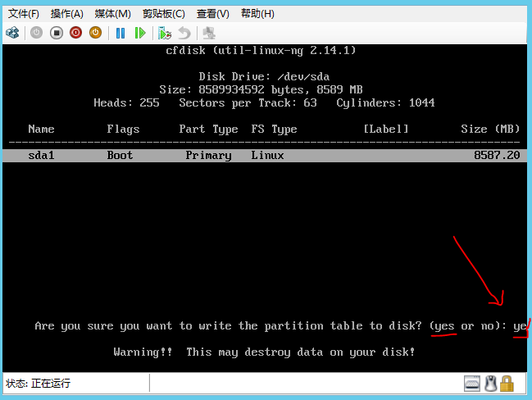Click the keyboard status bar icon

coord(472,384)
